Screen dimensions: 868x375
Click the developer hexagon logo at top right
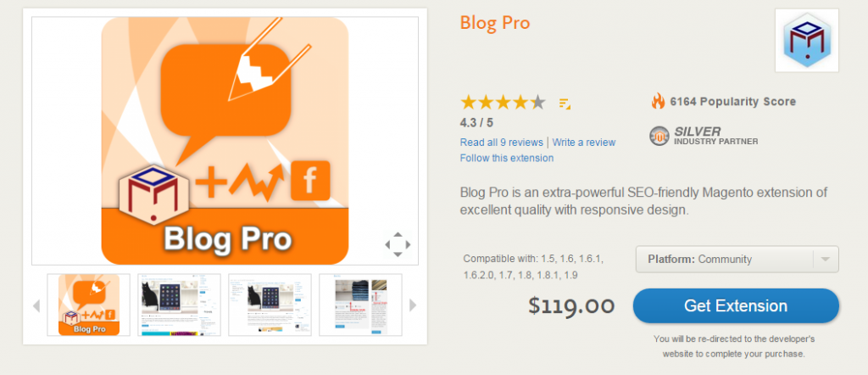pos(807,41)
